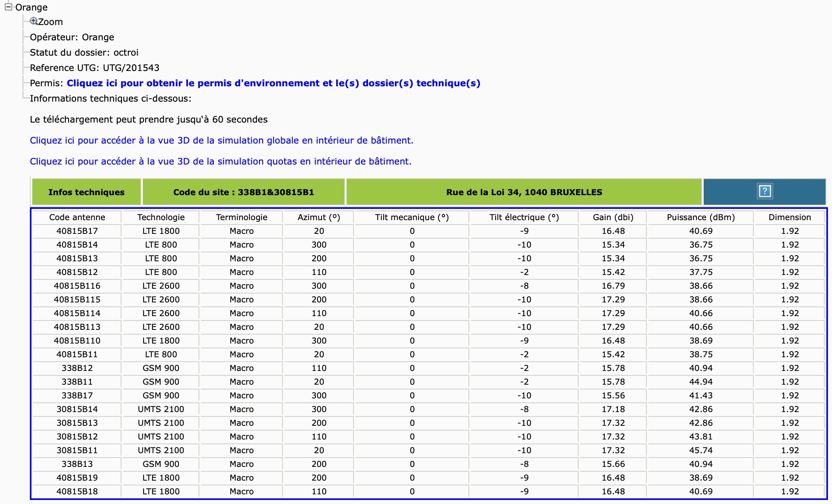Select antenna code 40815B18 cell
This screenshot has width=832, height=504.
tap(77, 492)
